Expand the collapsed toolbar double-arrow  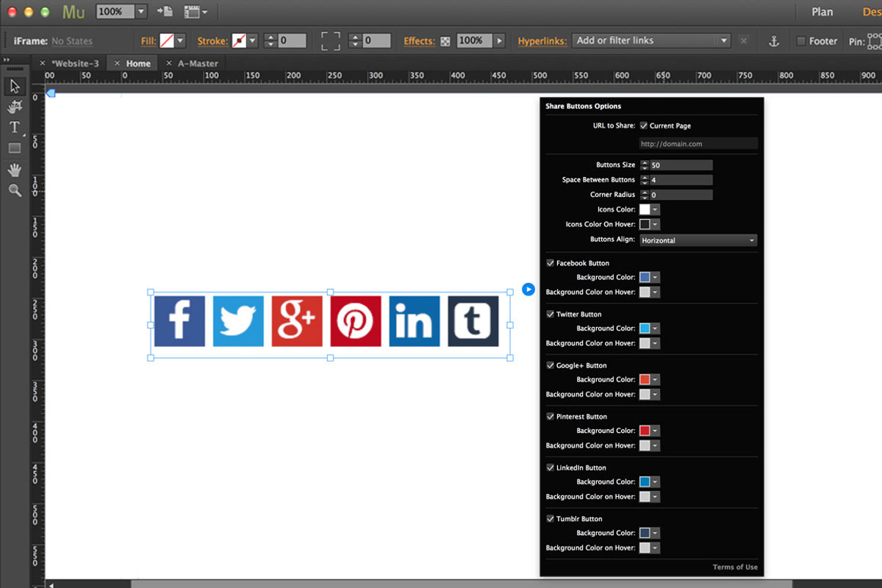click(6, 60)
